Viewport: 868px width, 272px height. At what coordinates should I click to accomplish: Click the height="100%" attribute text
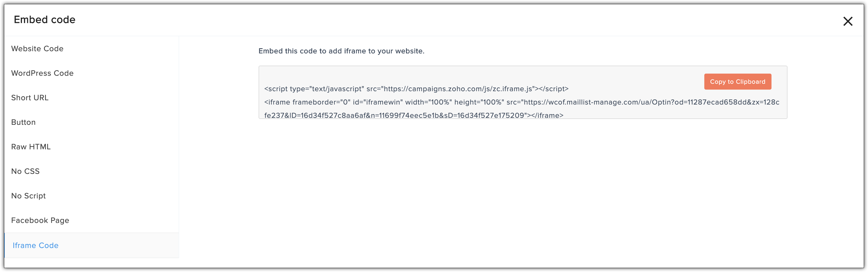pos(479,102)
